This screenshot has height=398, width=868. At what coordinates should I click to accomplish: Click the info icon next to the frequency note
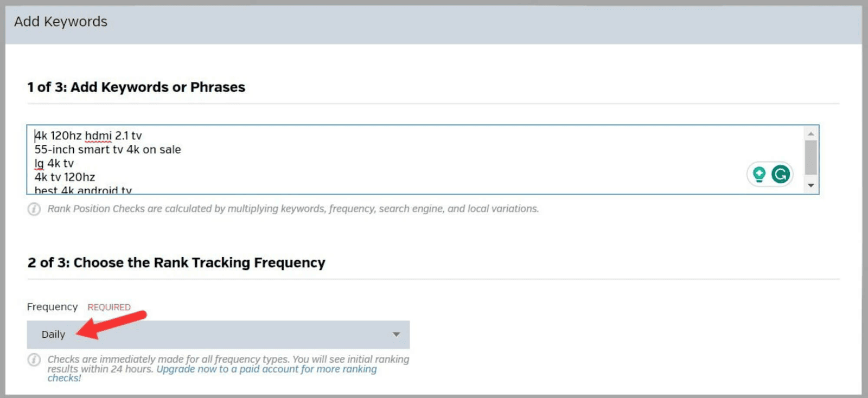click(34, 360)
